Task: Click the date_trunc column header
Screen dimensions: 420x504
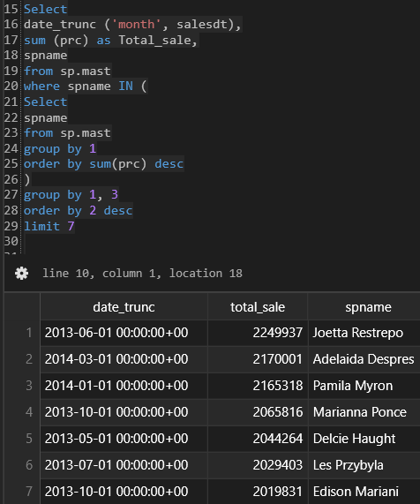Action: coord(124,307)
